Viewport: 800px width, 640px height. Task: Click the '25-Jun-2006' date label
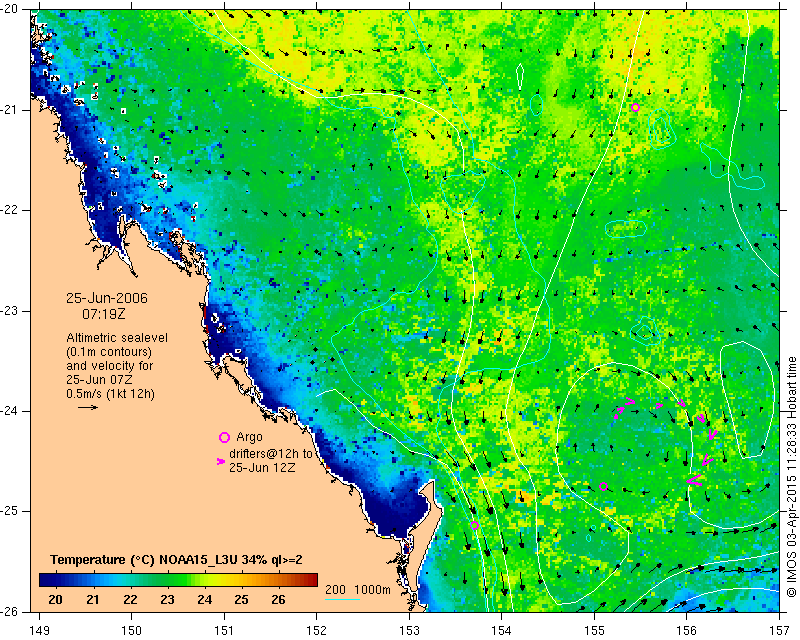[x=107, y=298]
